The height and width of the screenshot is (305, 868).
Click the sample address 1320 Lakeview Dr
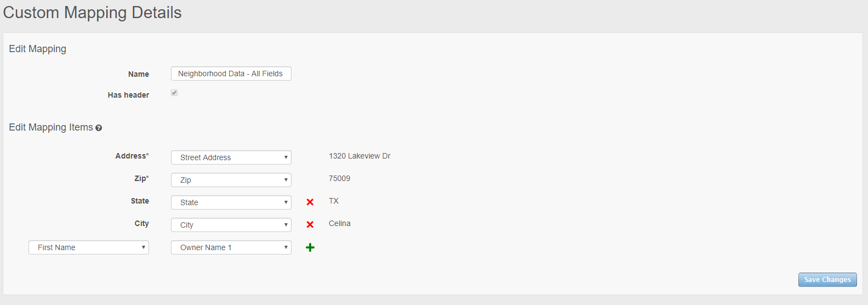coord(359,156)
